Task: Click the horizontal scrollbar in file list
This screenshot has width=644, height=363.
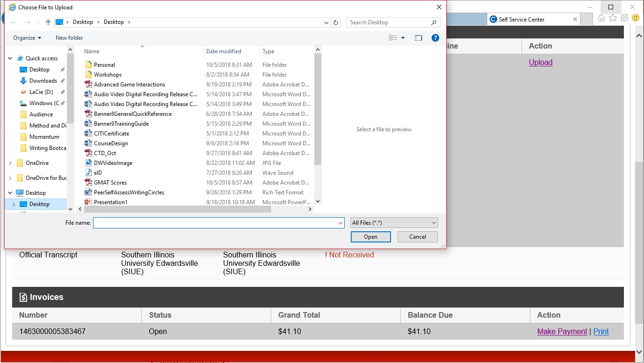Action: (x=178, y=209)
